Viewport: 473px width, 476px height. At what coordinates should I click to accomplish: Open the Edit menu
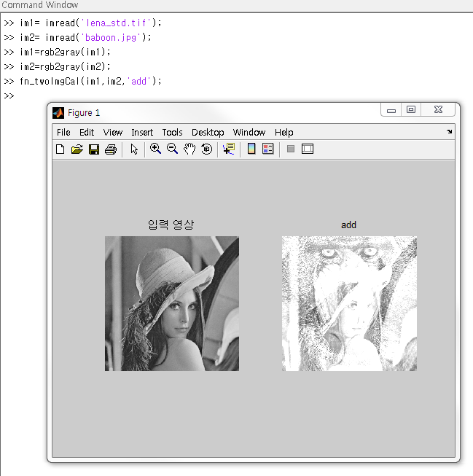tap(87, 133)
